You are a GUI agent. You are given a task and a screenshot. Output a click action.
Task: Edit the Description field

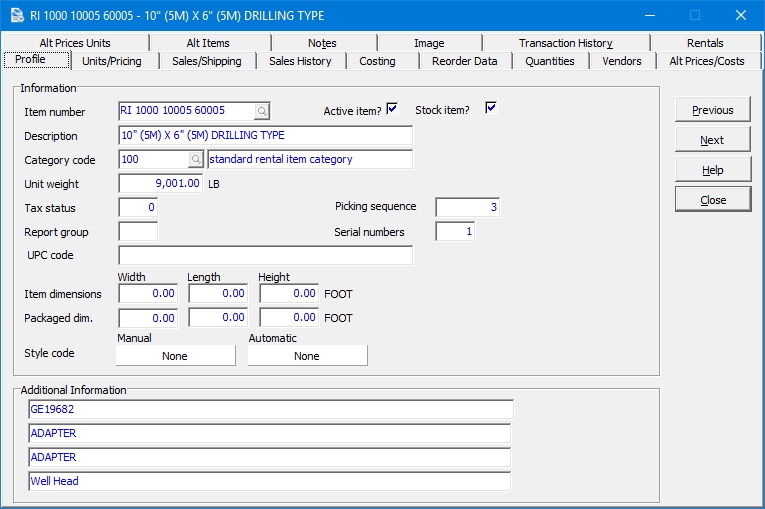(x=265, y=135)
